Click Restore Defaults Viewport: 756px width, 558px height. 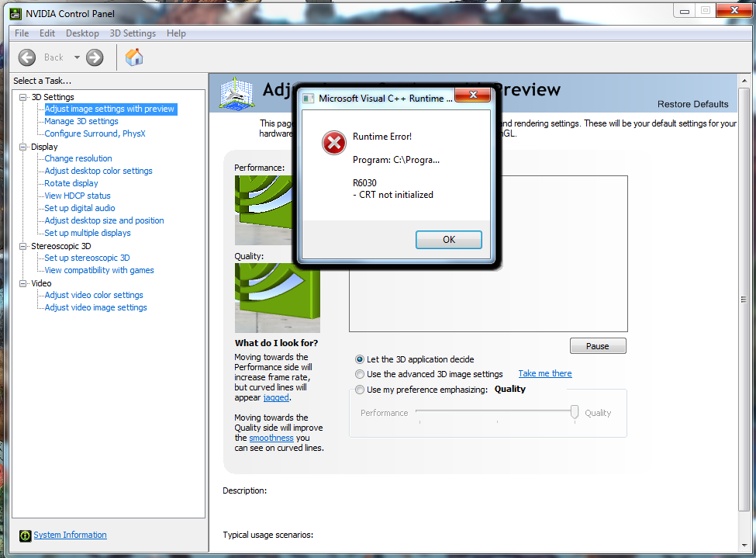pos(693,104)
